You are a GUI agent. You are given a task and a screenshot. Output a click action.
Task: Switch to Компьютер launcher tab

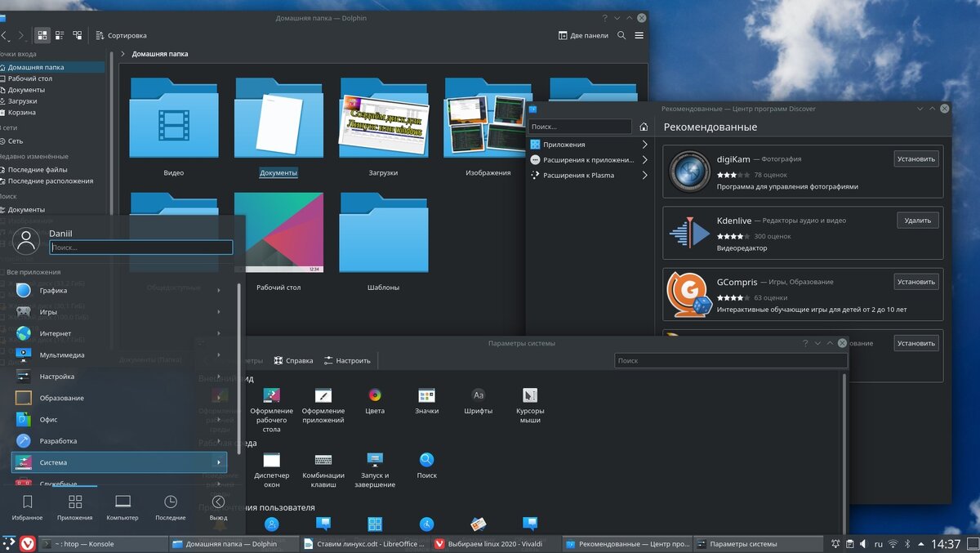coord(122,507)
